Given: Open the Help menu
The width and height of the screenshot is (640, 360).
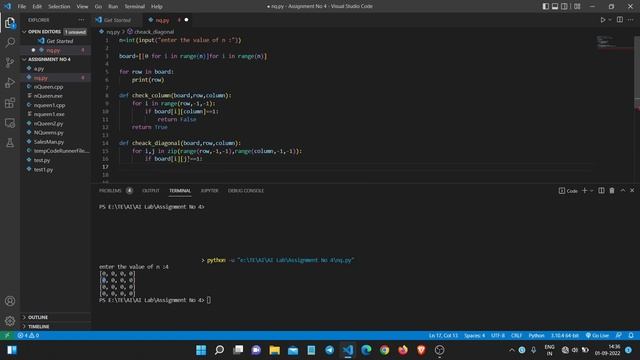Looking at the screenshot, I should click(157, 6).
